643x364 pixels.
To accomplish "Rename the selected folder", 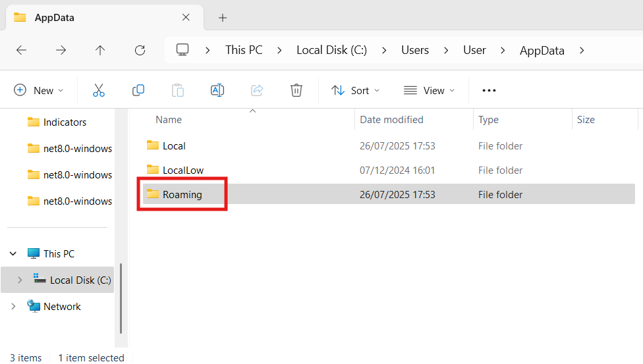I will tap(217, 90).
